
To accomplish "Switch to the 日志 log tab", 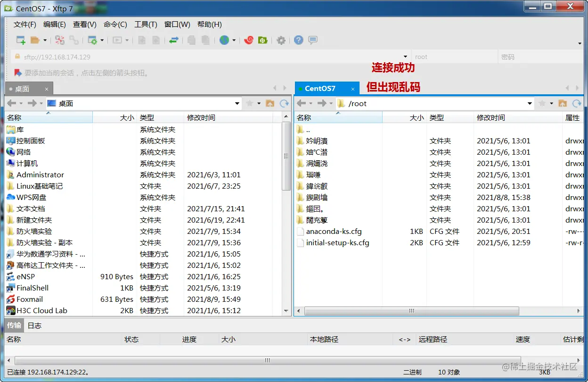I will (34, 325).
